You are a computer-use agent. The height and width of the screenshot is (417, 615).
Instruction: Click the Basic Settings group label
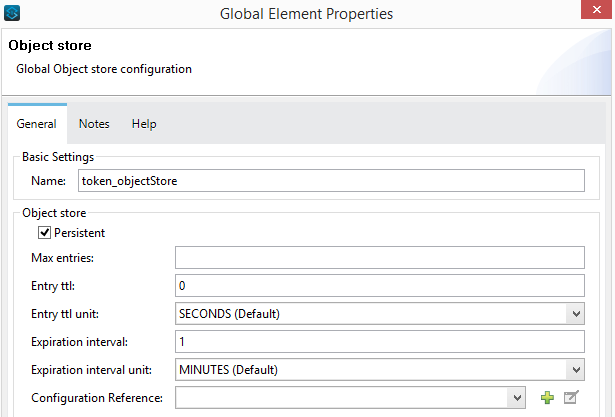[x=58, y=157]
